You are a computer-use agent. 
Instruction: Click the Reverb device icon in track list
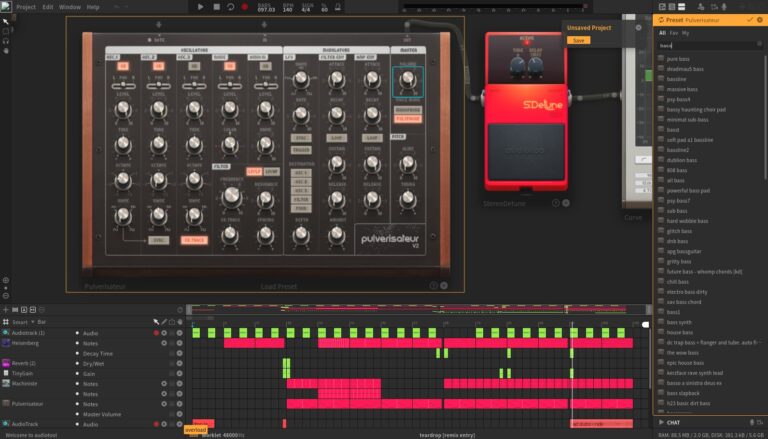(x=6, y=364)
